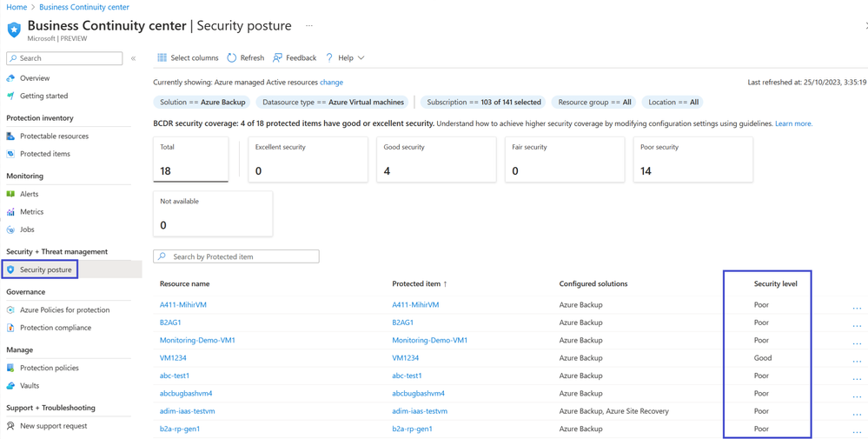The image size is (868, 439).
Task: Click the Azure Policies for protection icon
Action: [x=10, y=310]
